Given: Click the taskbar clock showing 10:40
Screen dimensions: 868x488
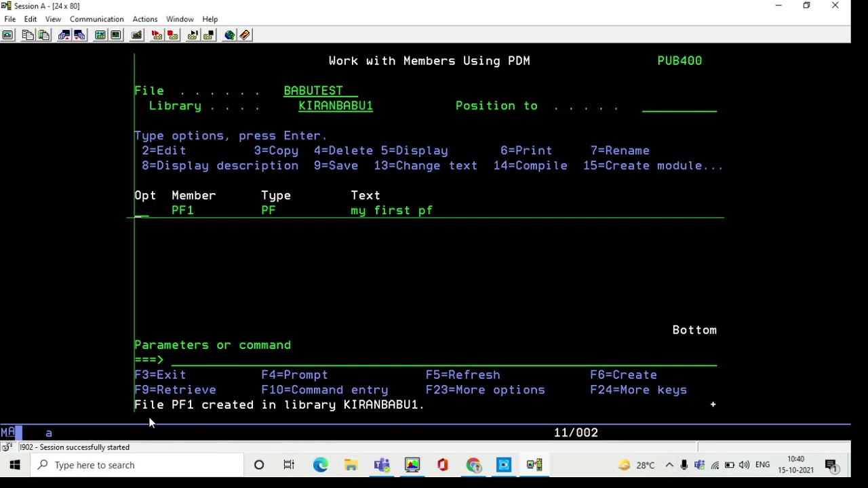Looking at the screenshot, I should (x=795, y=465).
